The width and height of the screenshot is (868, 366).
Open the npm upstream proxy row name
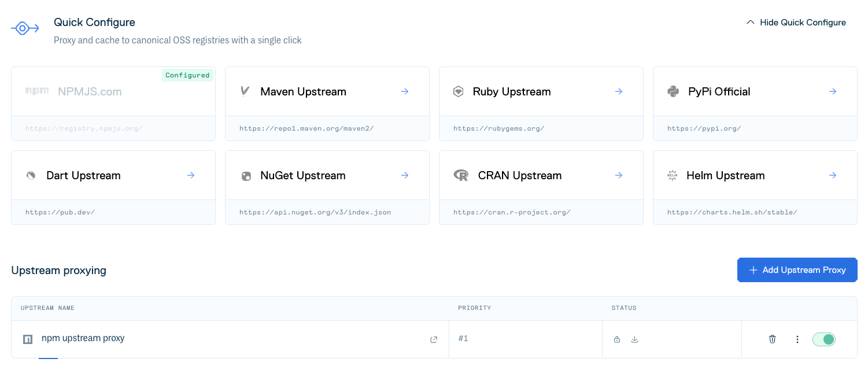coord(83,338)
